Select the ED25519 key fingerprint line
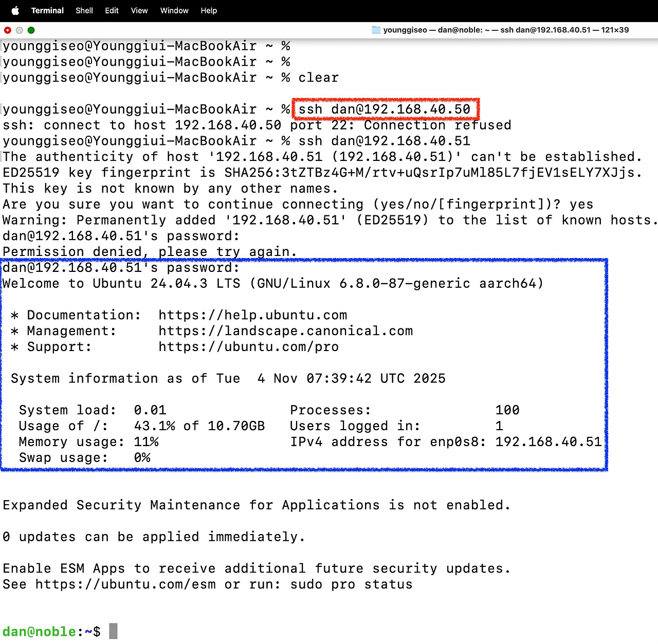The height and width of the screenshot is (644, 658). pos(322,173)
